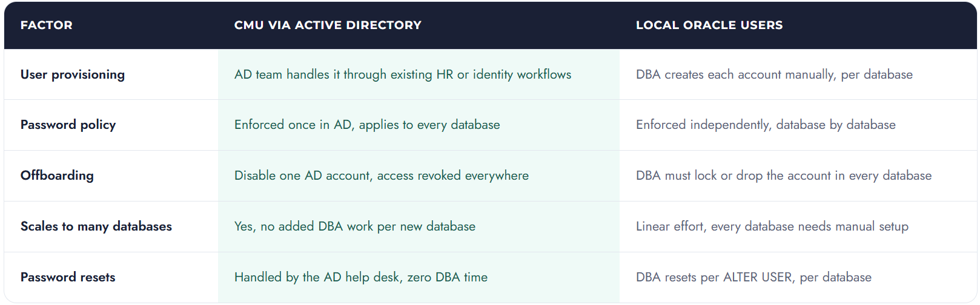The image size is (980, 305).
Task: Select the Password policy row label
Action: click(x=68, y=125)
